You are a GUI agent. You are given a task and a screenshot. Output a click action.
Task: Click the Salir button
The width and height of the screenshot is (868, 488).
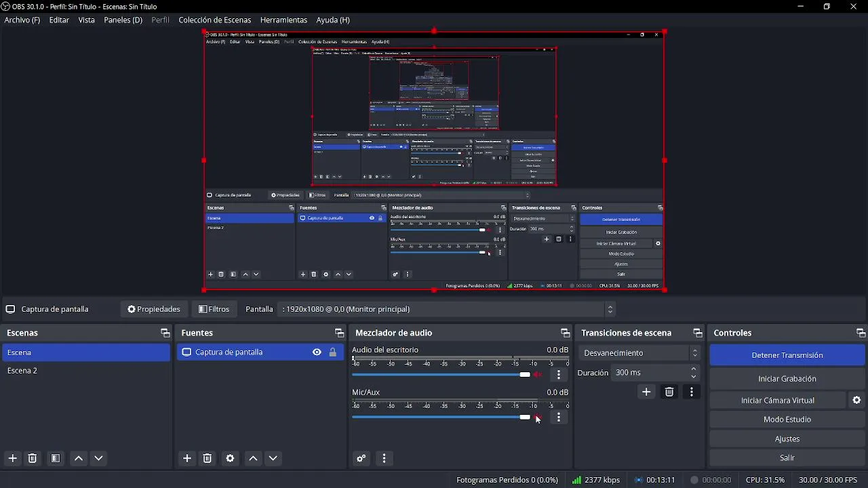tap(787, 458)
